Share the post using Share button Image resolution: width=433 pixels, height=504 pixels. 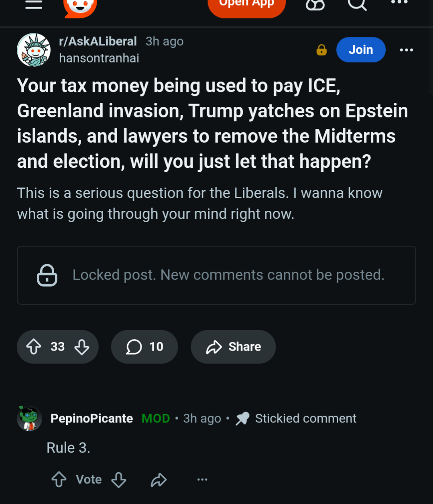coord(233,347)
